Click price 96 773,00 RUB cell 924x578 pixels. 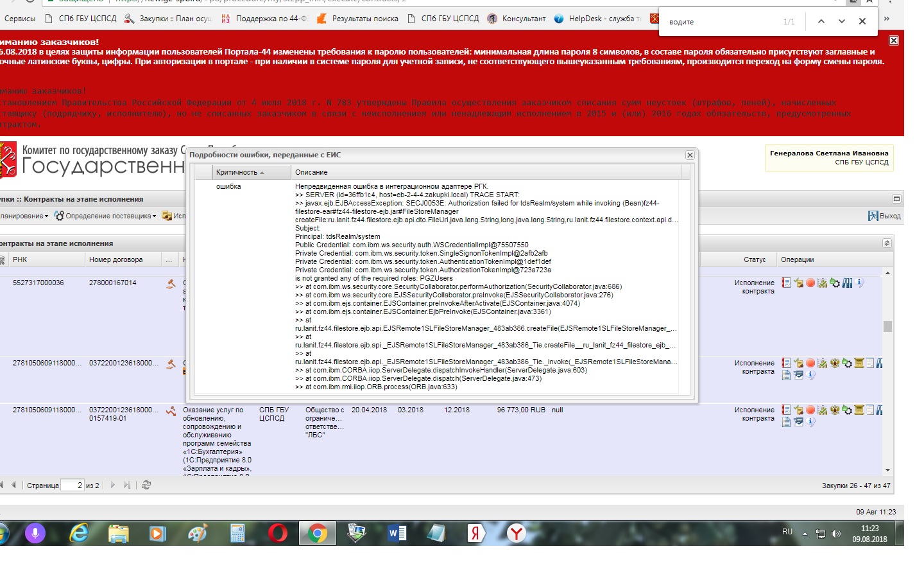point(521,410)
